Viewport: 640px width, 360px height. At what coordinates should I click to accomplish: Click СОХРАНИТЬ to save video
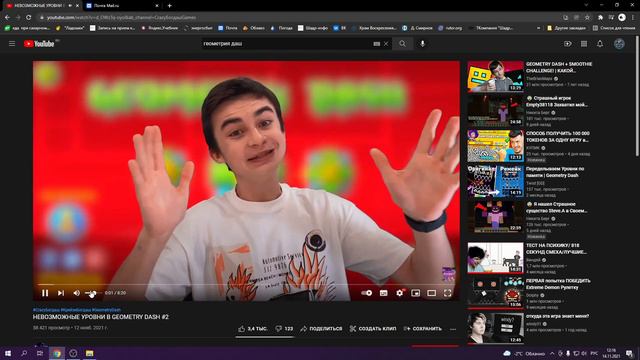pos(422,329)
